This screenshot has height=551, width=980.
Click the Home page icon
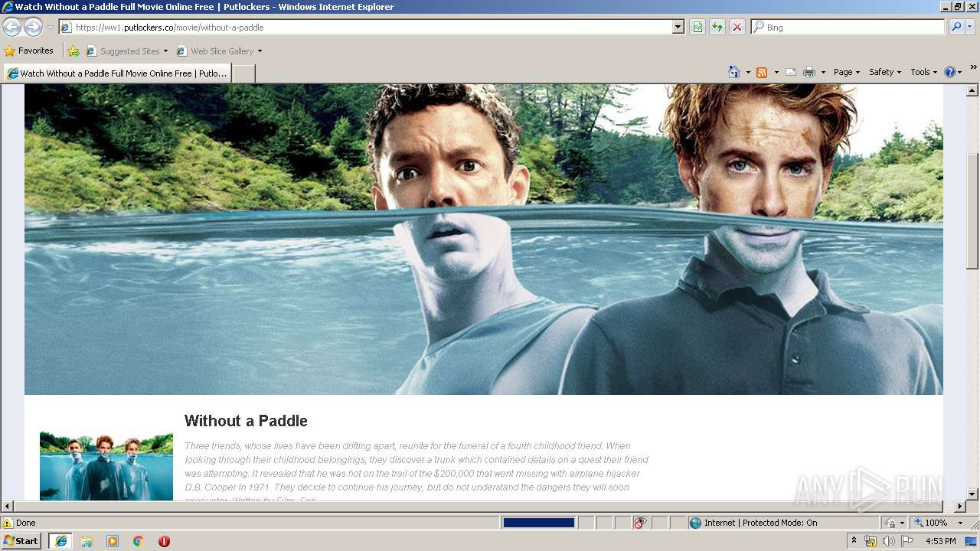pyautogui.click(x=734, y=72)
